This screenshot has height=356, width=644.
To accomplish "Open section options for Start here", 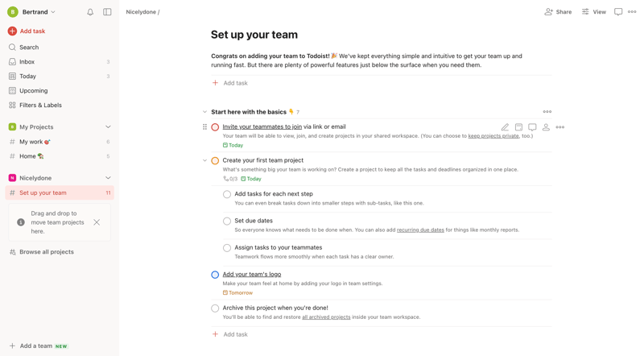I will (547, 112).
